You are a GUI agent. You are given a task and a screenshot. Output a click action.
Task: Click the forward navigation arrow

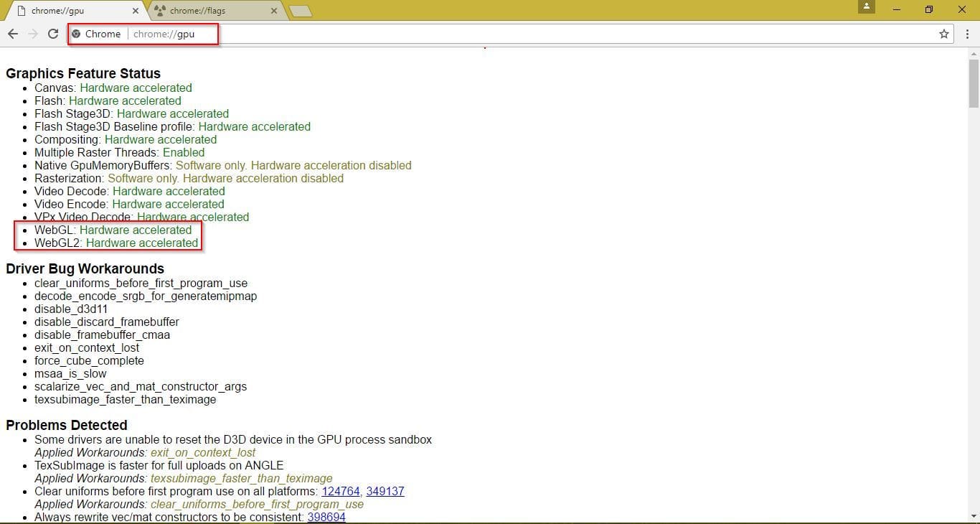coord(33,34)
